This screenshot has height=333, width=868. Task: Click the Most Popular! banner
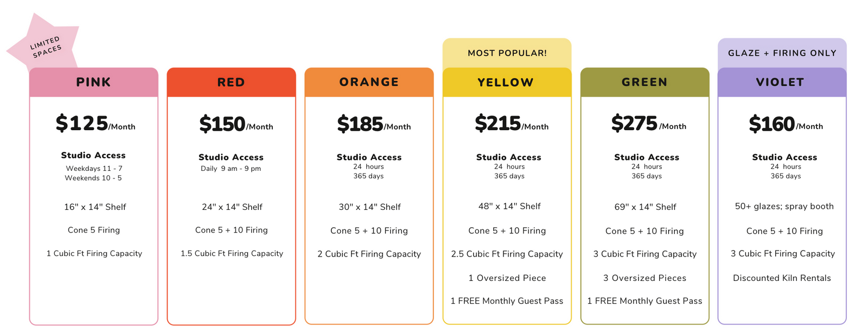pos(507,53)
